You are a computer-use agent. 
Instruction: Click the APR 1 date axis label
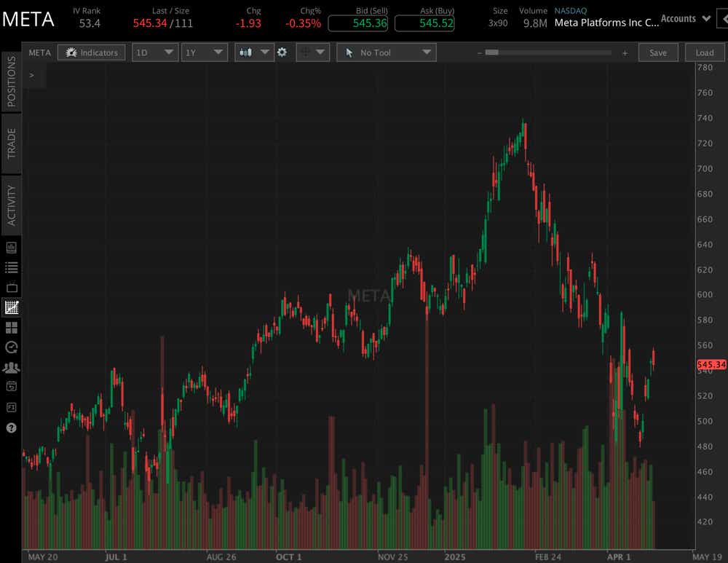[x=618, y=556]
